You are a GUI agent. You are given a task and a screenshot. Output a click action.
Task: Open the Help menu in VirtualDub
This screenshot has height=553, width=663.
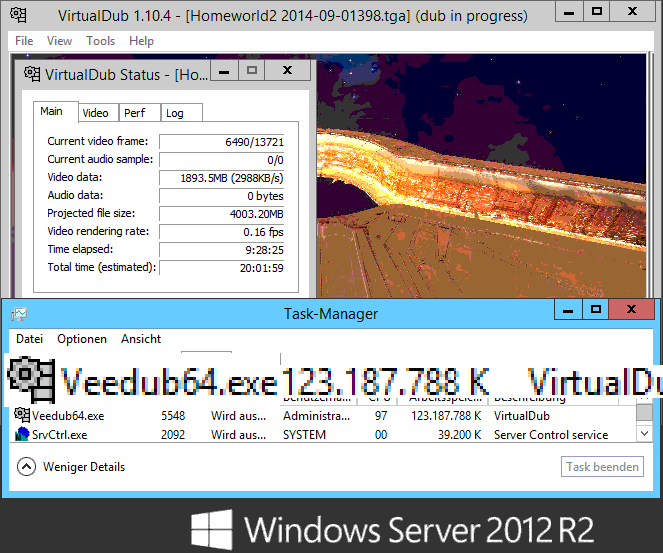pyautogui.click(x=142, y=41)
